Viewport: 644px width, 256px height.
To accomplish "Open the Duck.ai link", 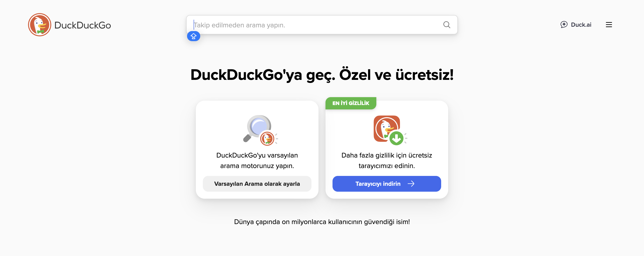I will (576, 25).
